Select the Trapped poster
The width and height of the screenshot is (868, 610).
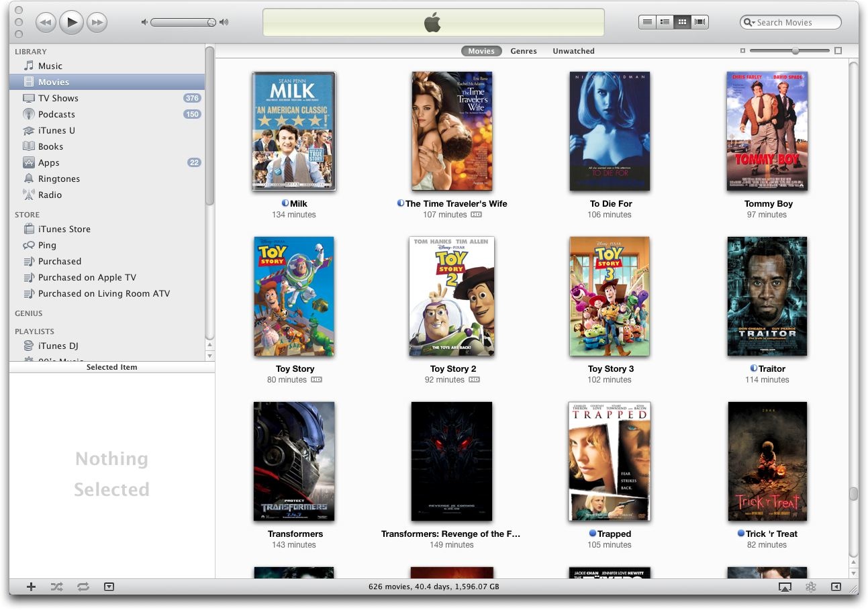[610, 462]
